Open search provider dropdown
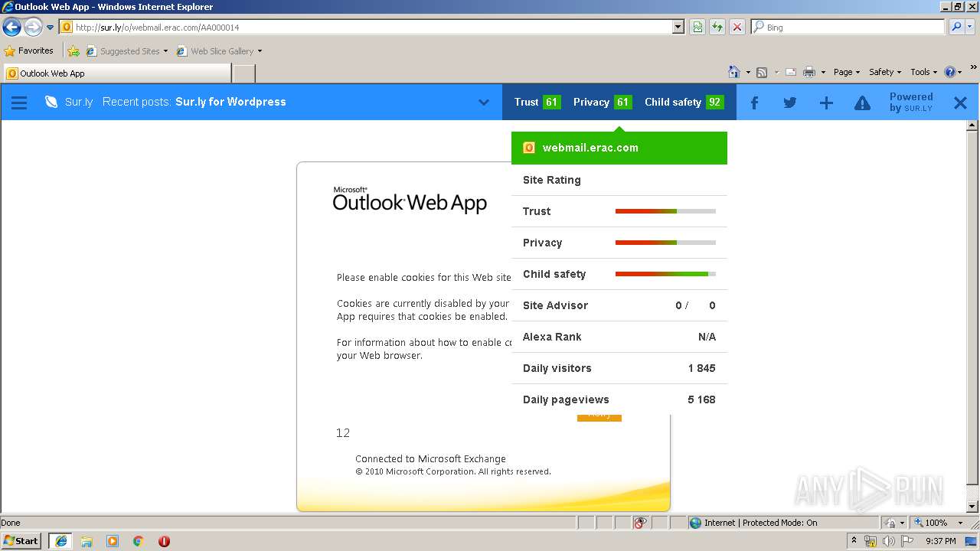Viewport: 980px width, 551px height. point(971,28)
